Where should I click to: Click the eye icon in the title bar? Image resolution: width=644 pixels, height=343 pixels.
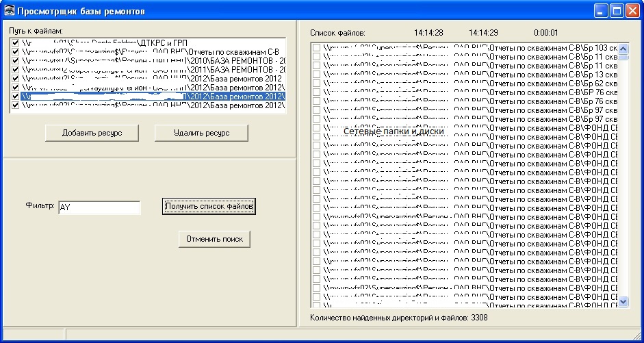(x=9, y=11)
